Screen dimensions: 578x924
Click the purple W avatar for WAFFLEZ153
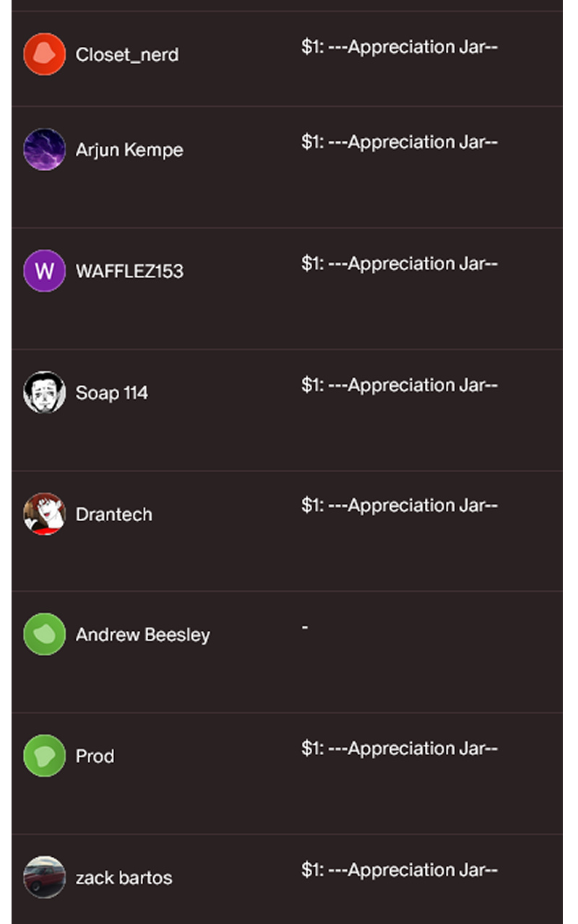coord(44,271)
